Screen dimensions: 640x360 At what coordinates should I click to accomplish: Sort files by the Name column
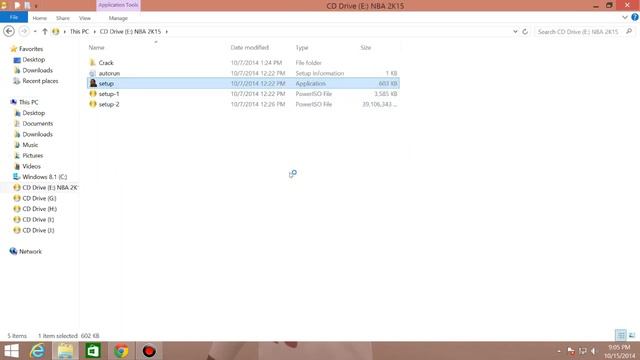(96, 48)
